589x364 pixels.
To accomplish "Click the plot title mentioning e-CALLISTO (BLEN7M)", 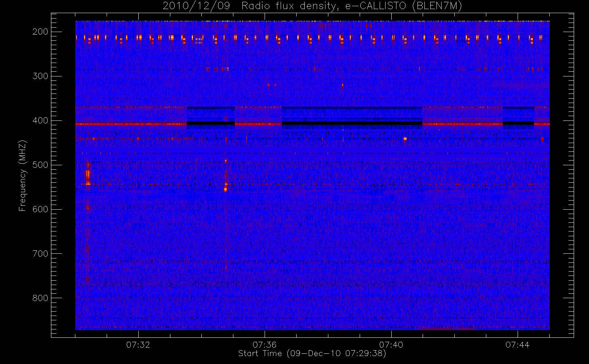I will [x=312, y=6].
